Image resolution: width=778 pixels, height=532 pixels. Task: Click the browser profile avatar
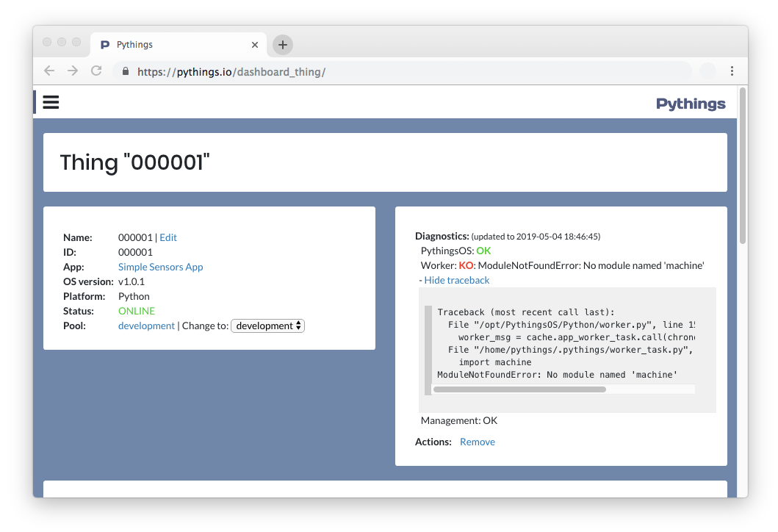coord(707,71)
